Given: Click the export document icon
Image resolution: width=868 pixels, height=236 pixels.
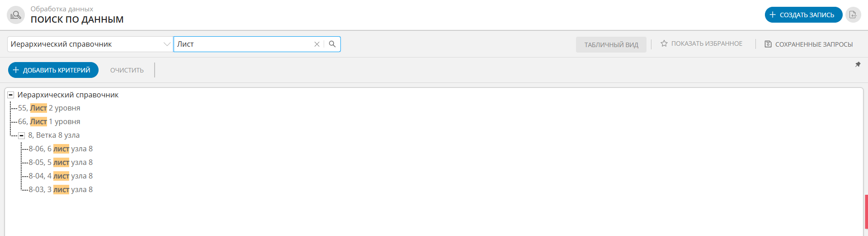Looking at the screenshot, I should pyautogui.click(x=853, y=15).
